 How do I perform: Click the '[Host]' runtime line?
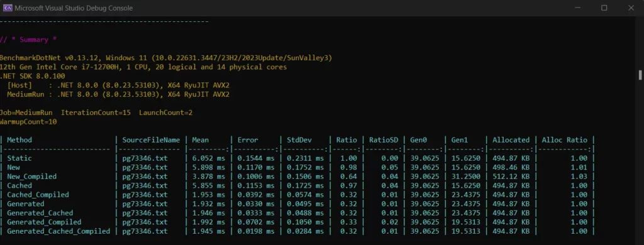118,85
